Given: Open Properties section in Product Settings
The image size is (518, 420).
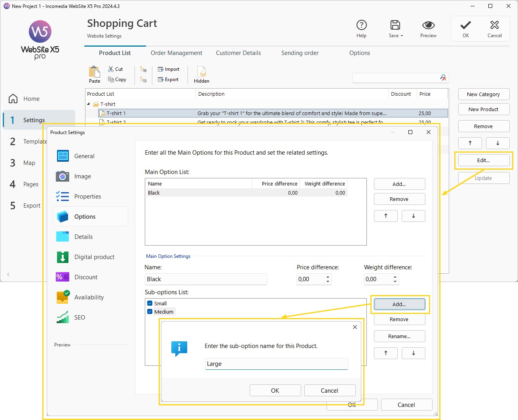Looking at the screenshot, I should coord(90,197).
